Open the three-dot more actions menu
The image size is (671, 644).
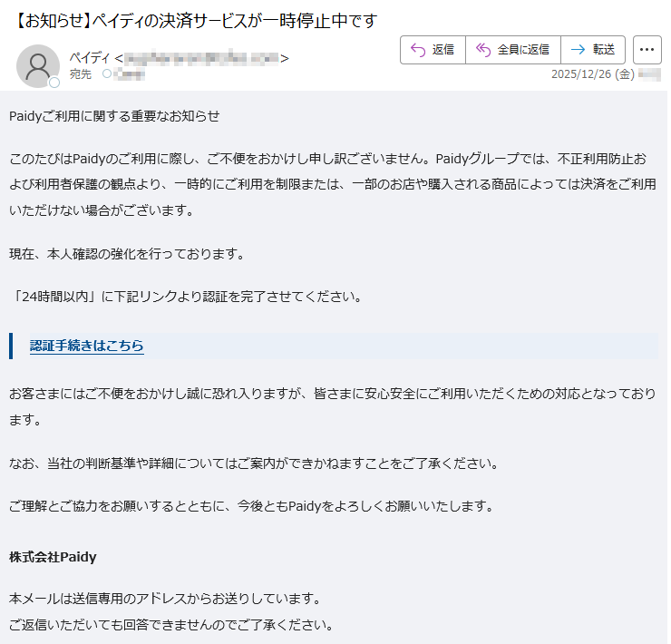(647, 50)
